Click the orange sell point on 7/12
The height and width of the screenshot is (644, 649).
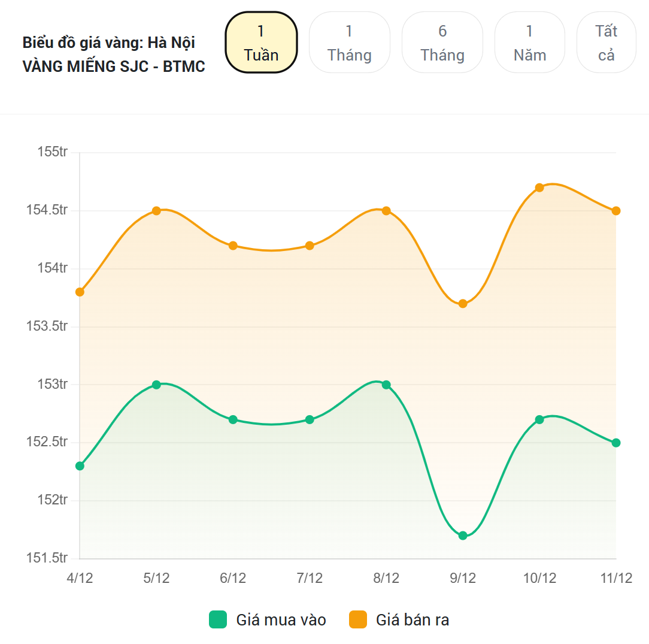click(x=310, y=246)
